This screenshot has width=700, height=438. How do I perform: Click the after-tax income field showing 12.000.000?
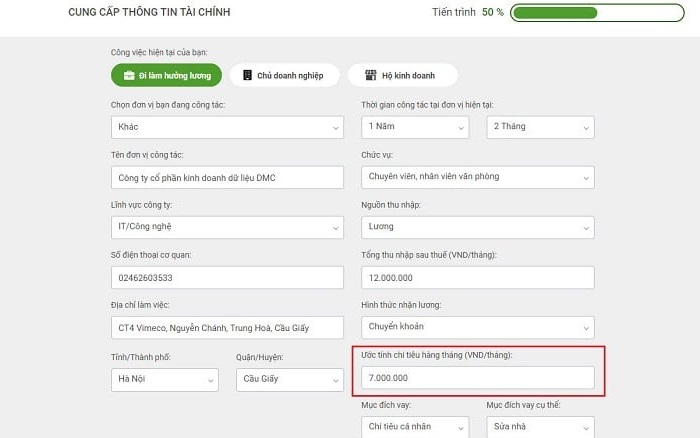coord(477,277)
